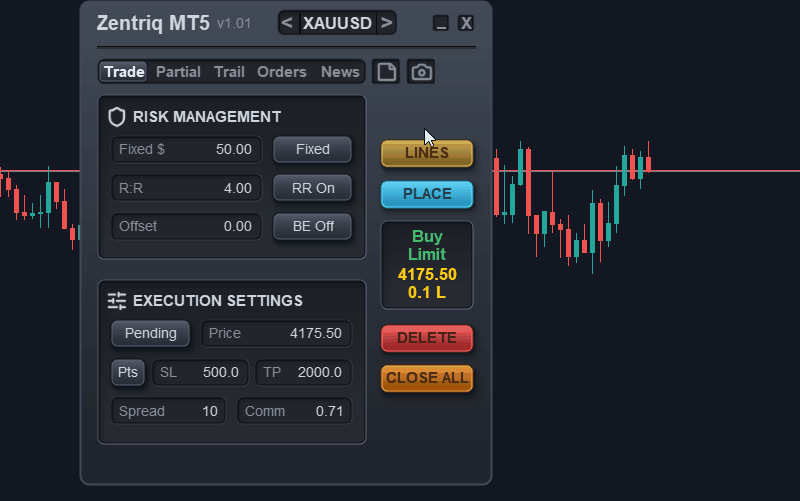
Task: Switch to next symbol with right arrow
Action: pos(386,23)
